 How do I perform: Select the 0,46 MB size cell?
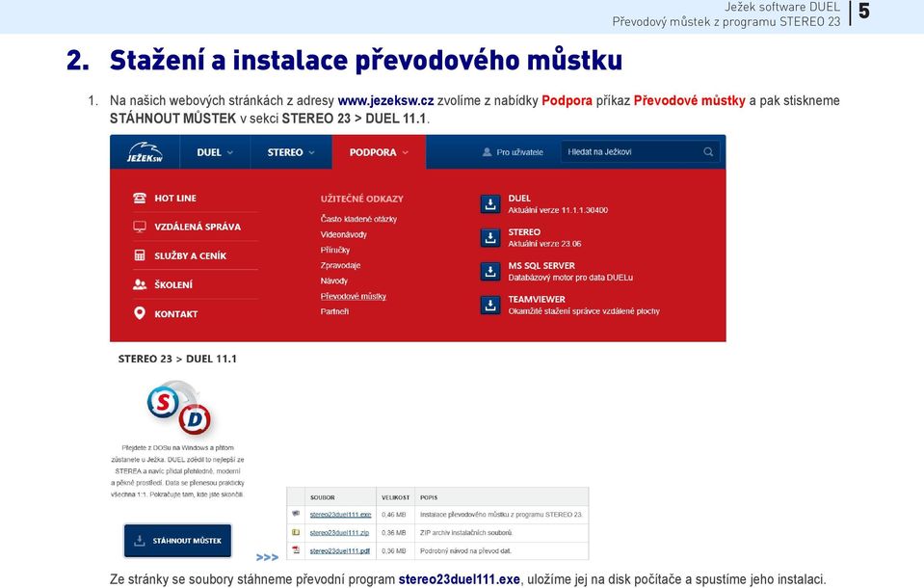coord(394,515)
